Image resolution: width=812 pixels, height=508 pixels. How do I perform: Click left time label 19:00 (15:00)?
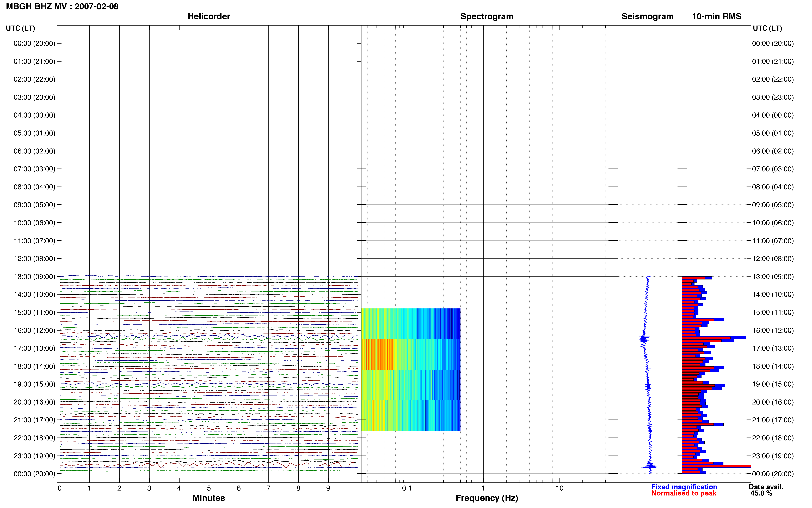click(x=34, y=384)
